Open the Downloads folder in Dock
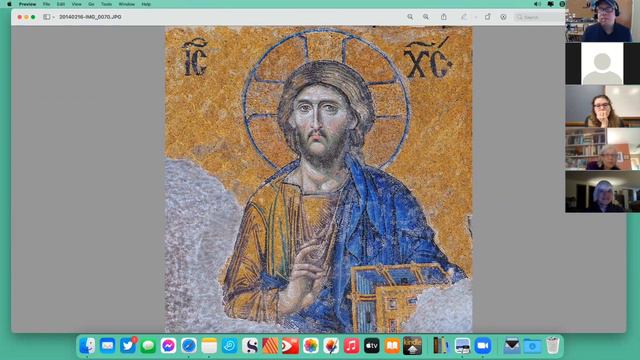This screenshot has height=360, width=640. pos(532,346)
